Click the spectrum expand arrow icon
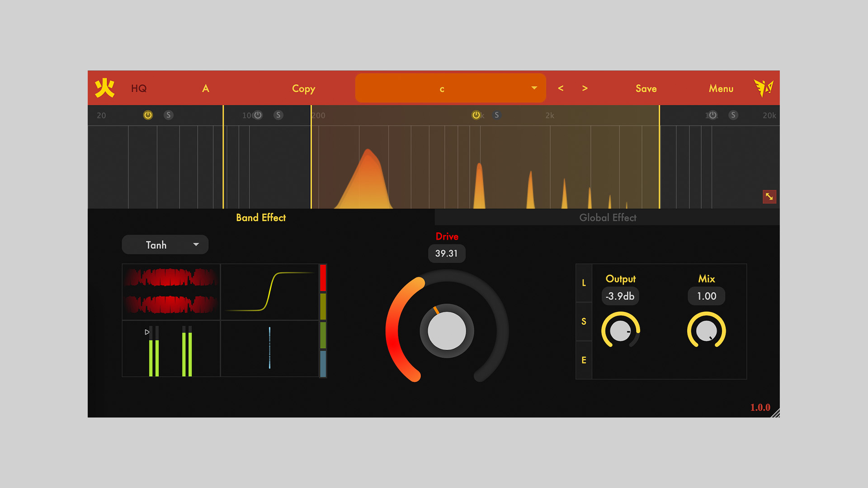The image size is (868, 488). (x=769, y=197)
